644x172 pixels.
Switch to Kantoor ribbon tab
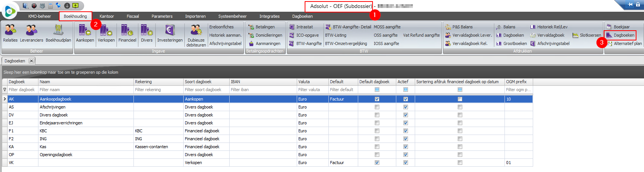(x=107, y=16)
